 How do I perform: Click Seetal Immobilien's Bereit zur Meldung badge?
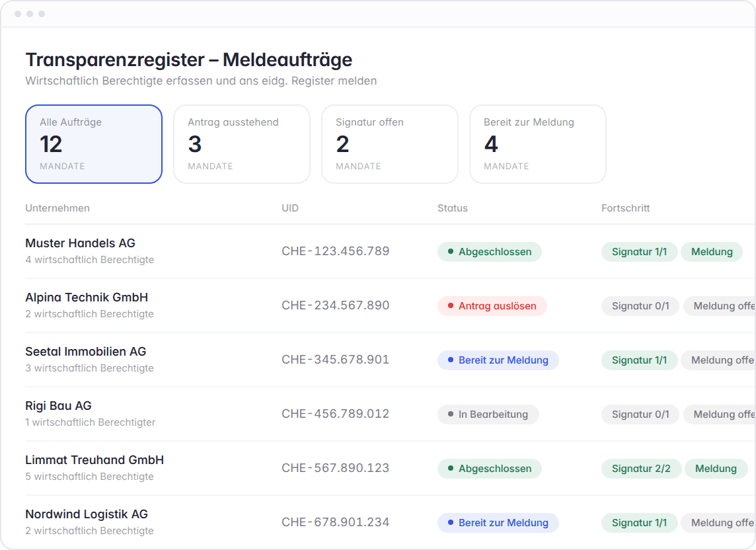point(498,360)
